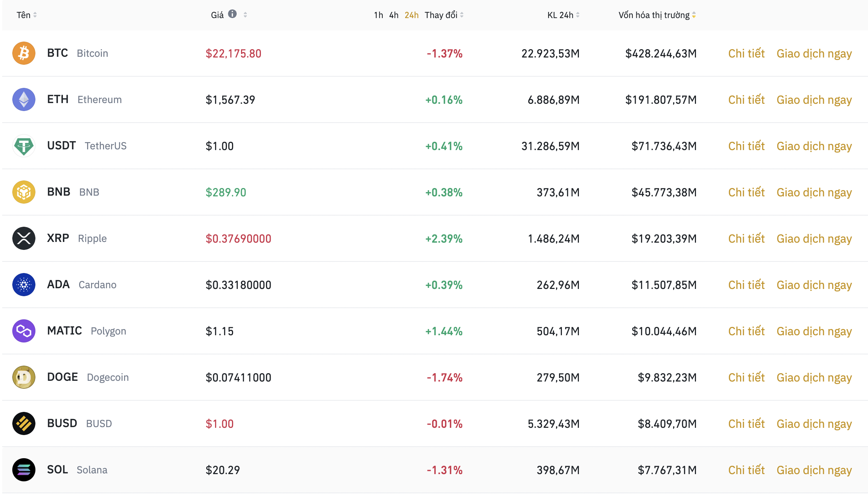Click the MATIC ticker name

coord(64,331)
